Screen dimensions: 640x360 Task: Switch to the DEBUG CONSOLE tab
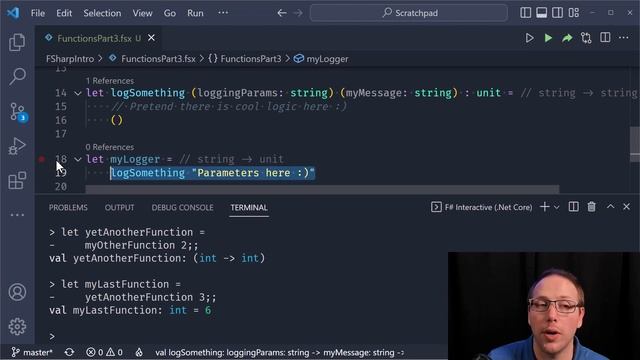click(182, 208)
